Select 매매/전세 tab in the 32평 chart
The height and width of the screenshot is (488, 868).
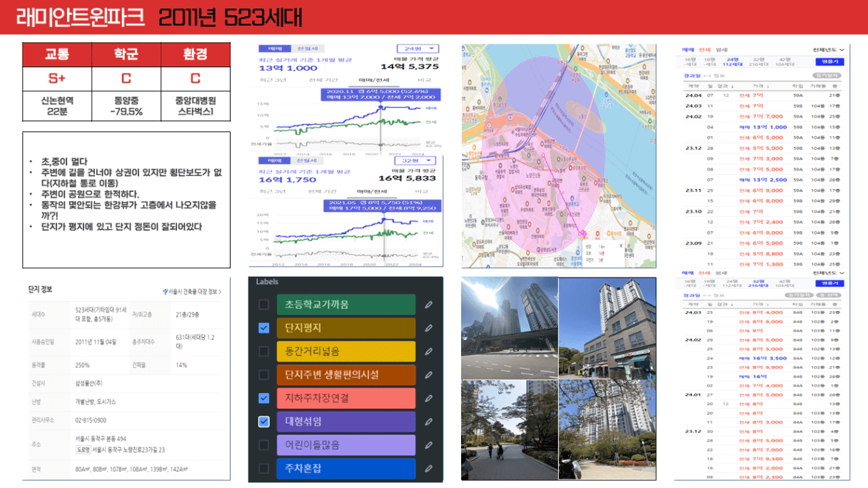point(372,191)
